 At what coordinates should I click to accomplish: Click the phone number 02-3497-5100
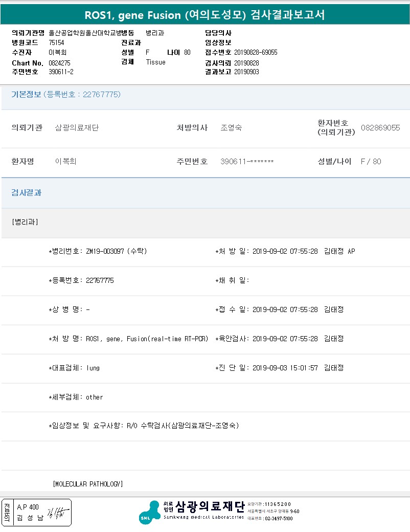click(279, 518)
